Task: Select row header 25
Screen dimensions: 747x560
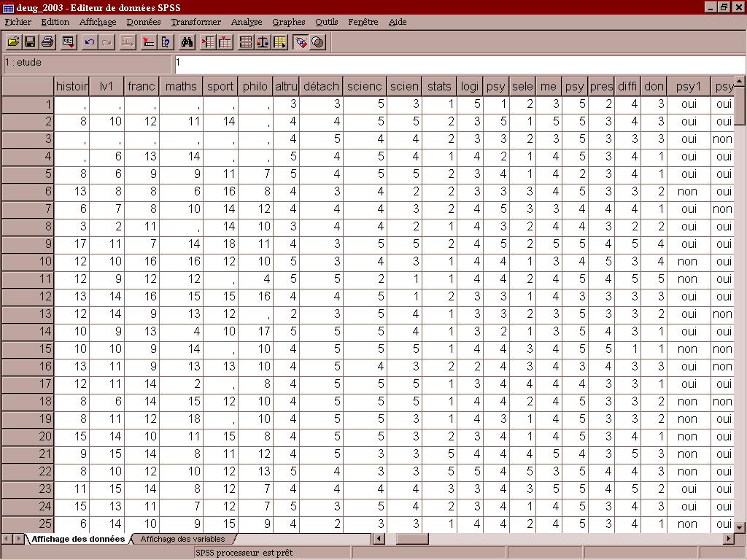Action: pos(28,524)
